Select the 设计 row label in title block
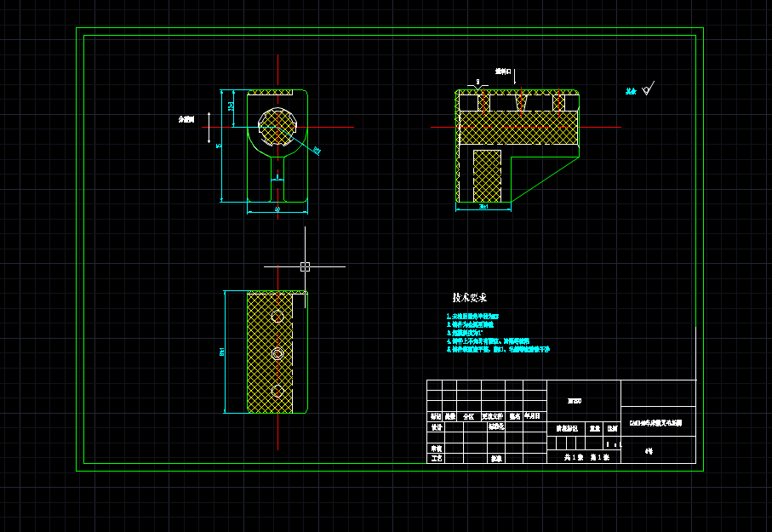 click(437, 427)
